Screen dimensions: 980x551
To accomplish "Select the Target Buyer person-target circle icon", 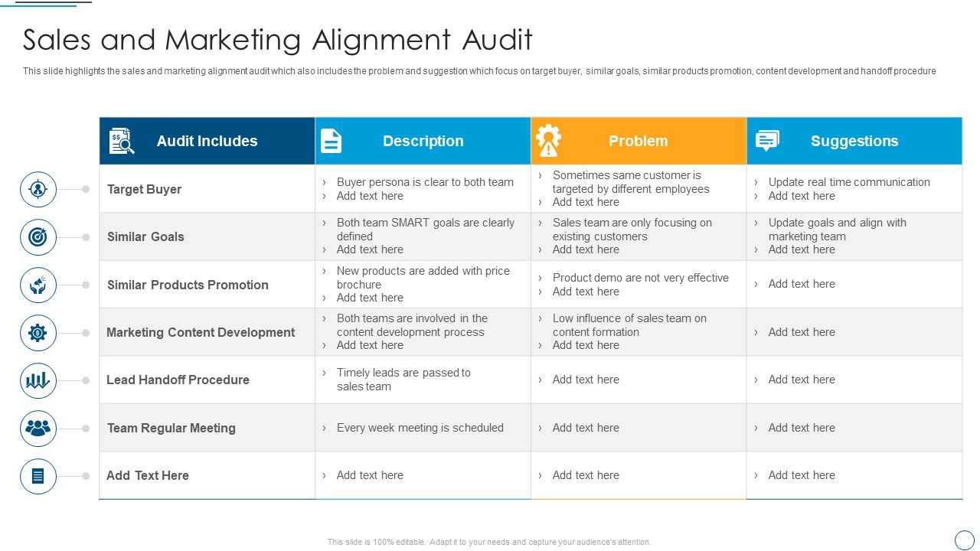I will coord(38,189).
